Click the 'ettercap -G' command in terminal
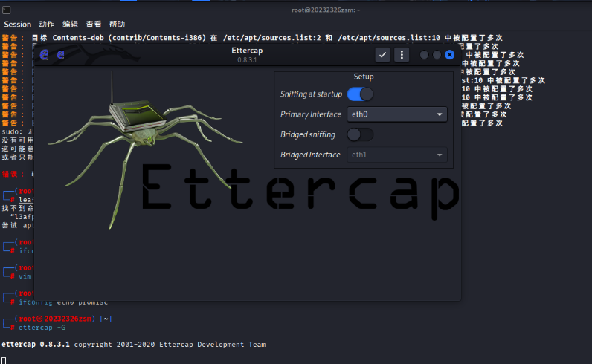The height and width of the screenshot is (364, 592). [42, 328]
